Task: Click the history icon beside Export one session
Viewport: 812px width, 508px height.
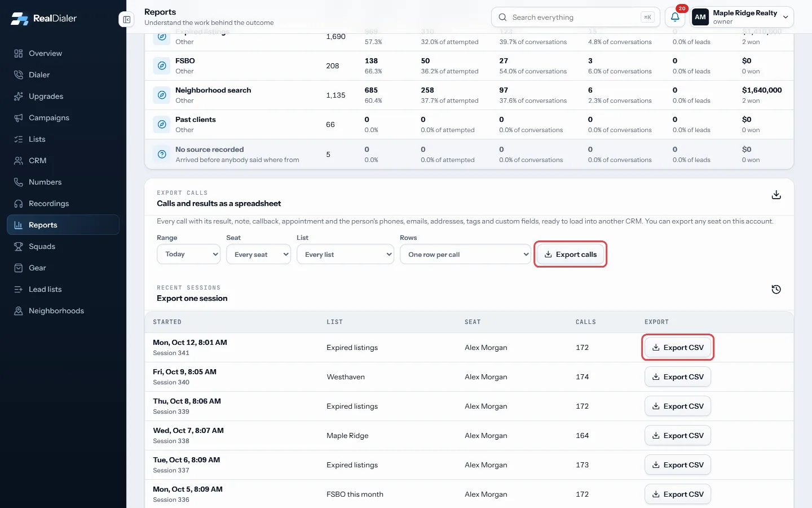Action: tap(776, 290)
